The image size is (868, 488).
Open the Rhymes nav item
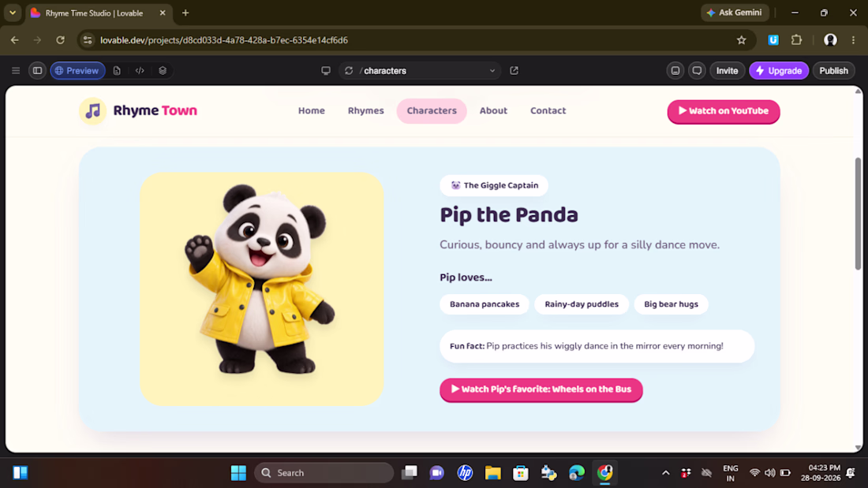click(366, 110)
